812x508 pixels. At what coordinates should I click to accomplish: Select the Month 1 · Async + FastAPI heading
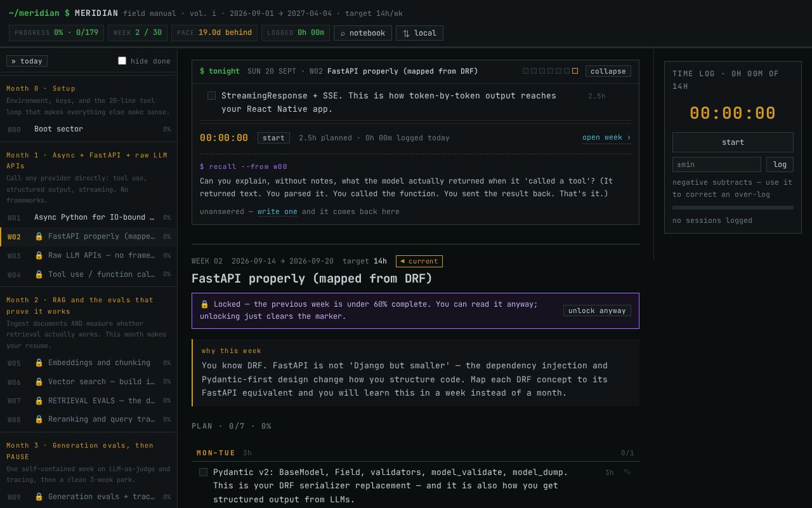(x=87, y=161)
